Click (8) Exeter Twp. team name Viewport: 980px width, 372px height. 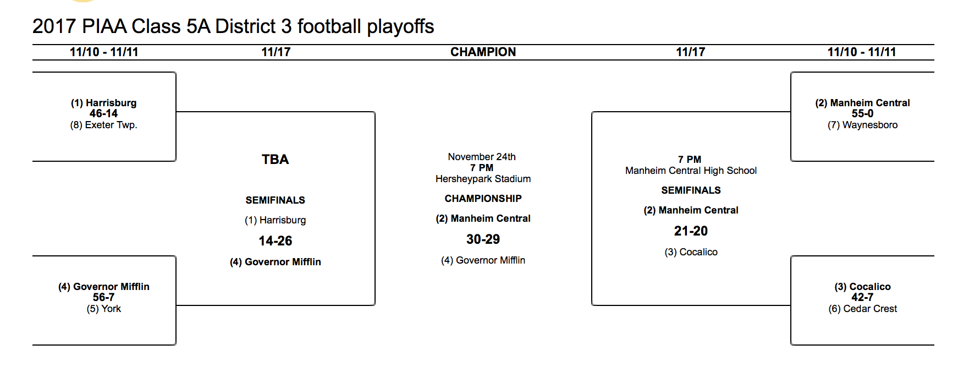(x=103, y=125)
